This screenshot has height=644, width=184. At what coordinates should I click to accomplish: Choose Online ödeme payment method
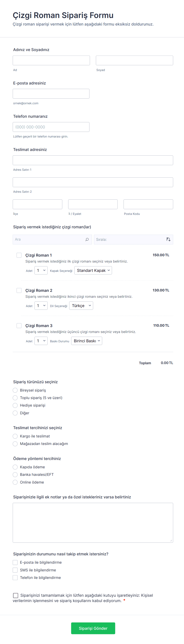pos(15,482)
